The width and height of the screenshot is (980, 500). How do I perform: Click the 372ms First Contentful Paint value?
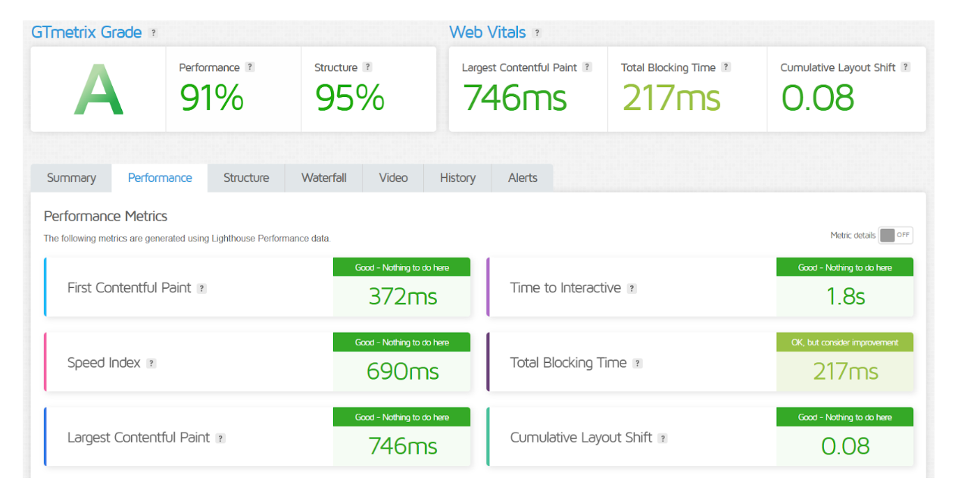coord(403,296)
